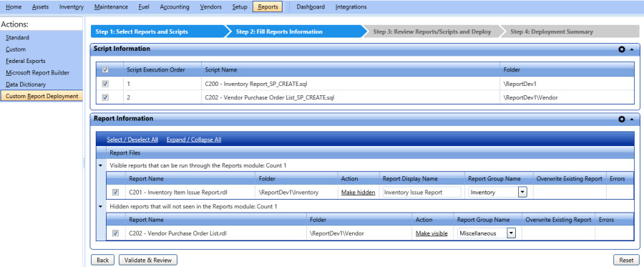Open the Fuel menu

point(144,7)
